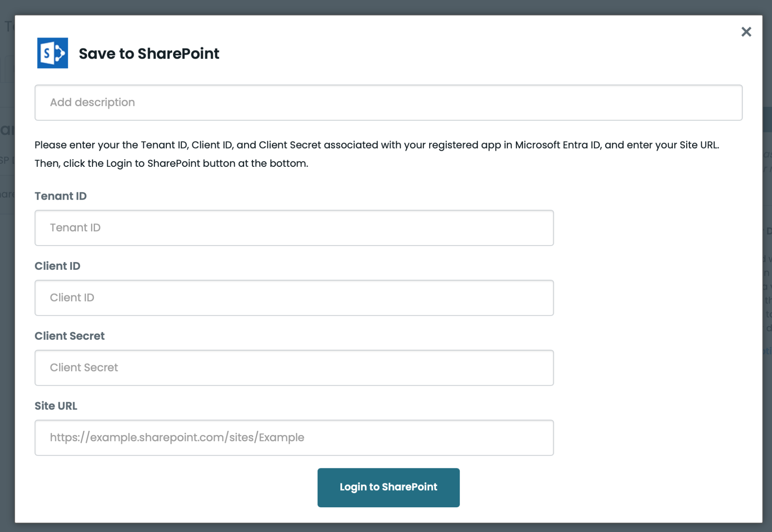Click the bold Site URL label
Screen dimensions: 772x532
pos(56,406)
